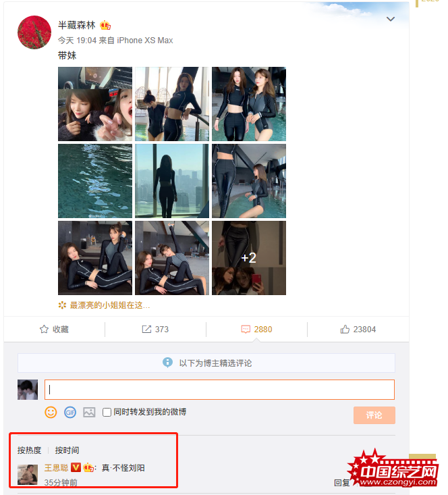Screen dimensions: 448x495
Task: Click the GIF insert icon
Action: (x=70, y=412)
